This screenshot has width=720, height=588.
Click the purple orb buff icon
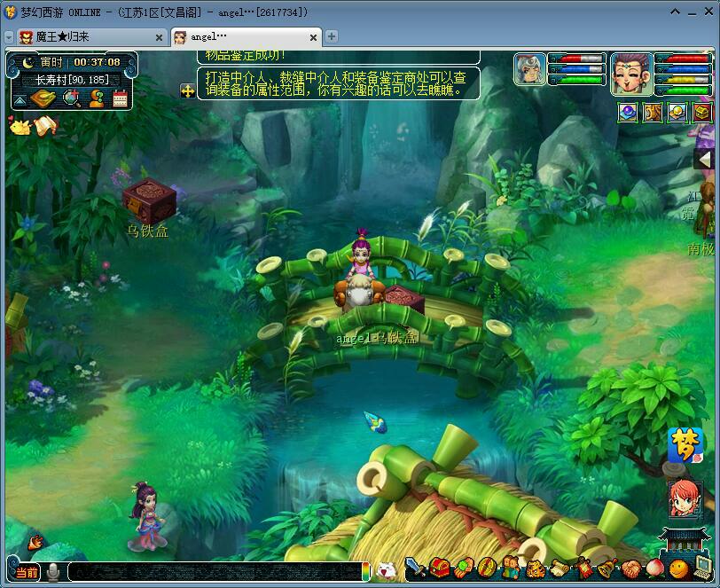coord(627,113)
